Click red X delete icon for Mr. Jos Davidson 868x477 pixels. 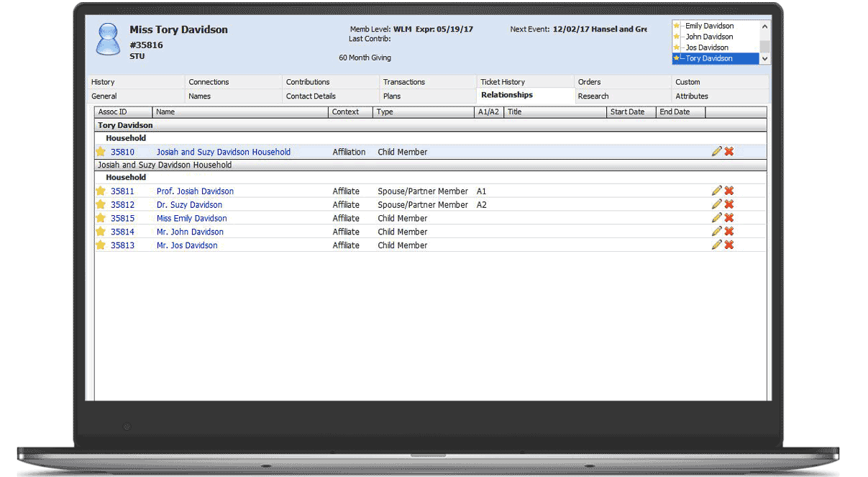728,245
